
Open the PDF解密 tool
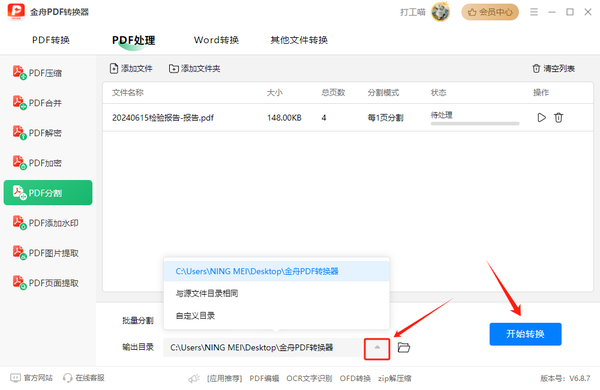tap(38, 133)
